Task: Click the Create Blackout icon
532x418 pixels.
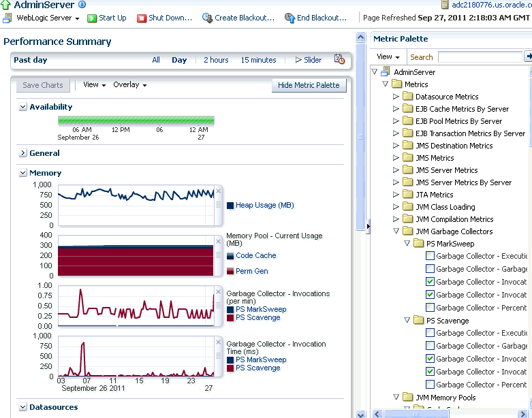Action: (207, 18)
